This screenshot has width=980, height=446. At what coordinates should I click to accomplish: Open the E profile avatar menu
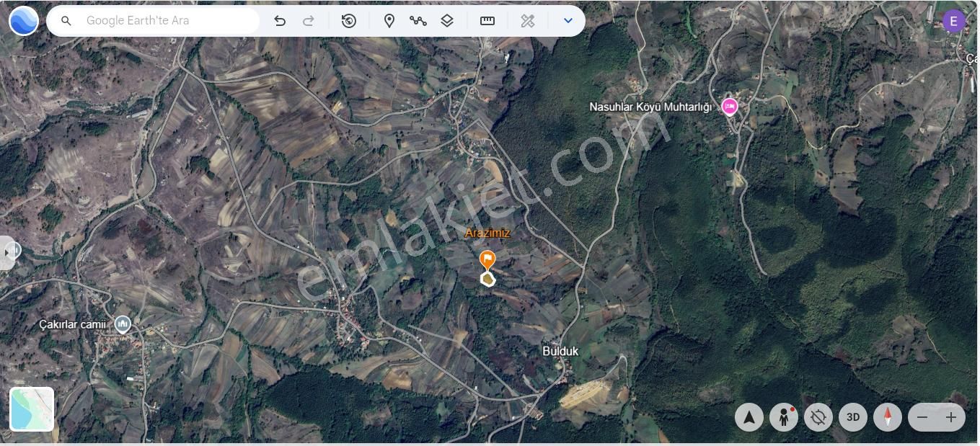(953, 20)
